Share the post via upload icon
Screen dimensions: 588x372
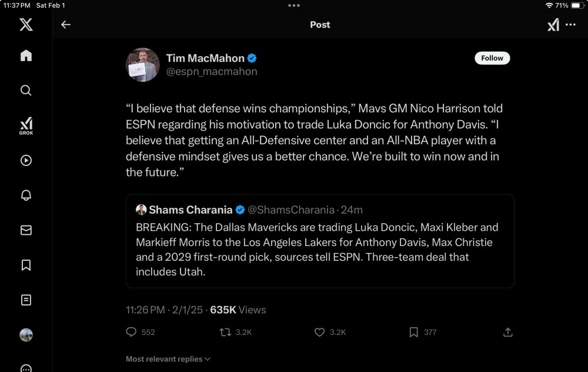coord(508,332)
